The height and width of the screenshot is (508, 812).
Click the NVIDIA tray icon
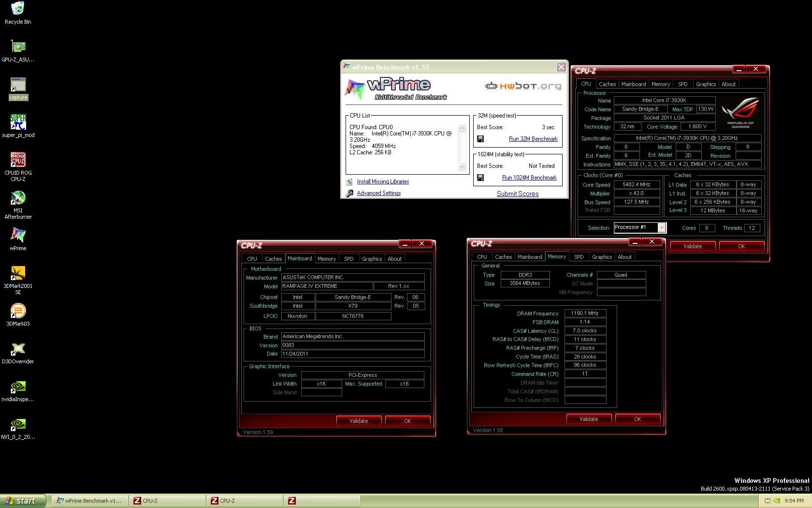(x=776, y=501)
